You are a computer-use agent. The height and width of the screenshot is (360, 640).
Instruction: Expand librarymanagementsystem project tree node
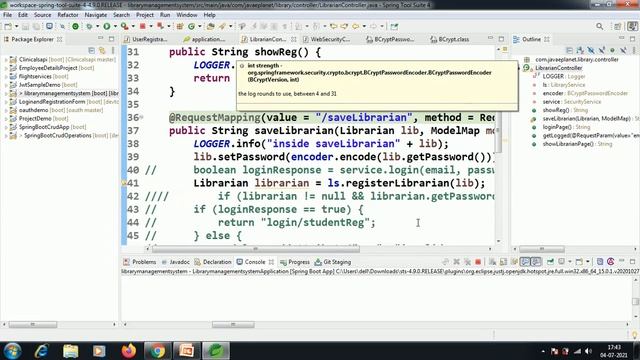click(6, 93)
